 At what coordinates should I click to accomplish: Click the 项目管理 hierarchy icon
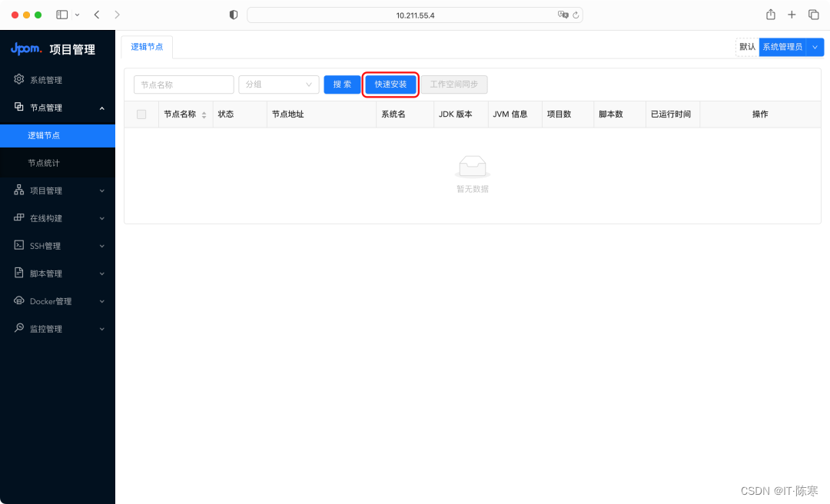point(19,190)
